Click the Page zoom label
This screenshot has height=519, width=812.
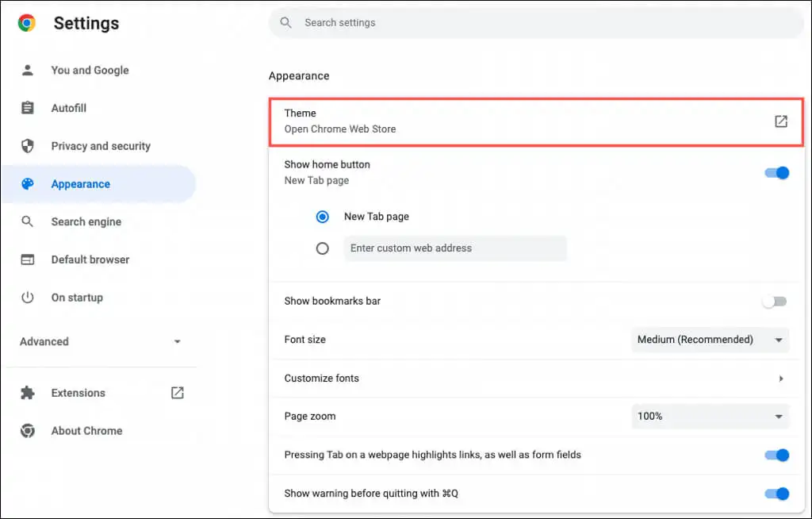[x=310, y=417]
